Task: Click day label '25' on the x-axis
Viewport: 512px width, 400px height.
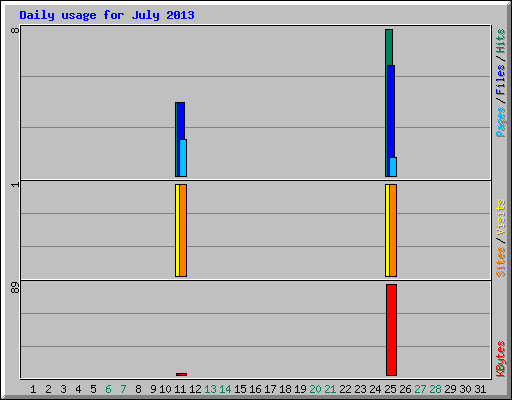Action: [x=390, y=389]
